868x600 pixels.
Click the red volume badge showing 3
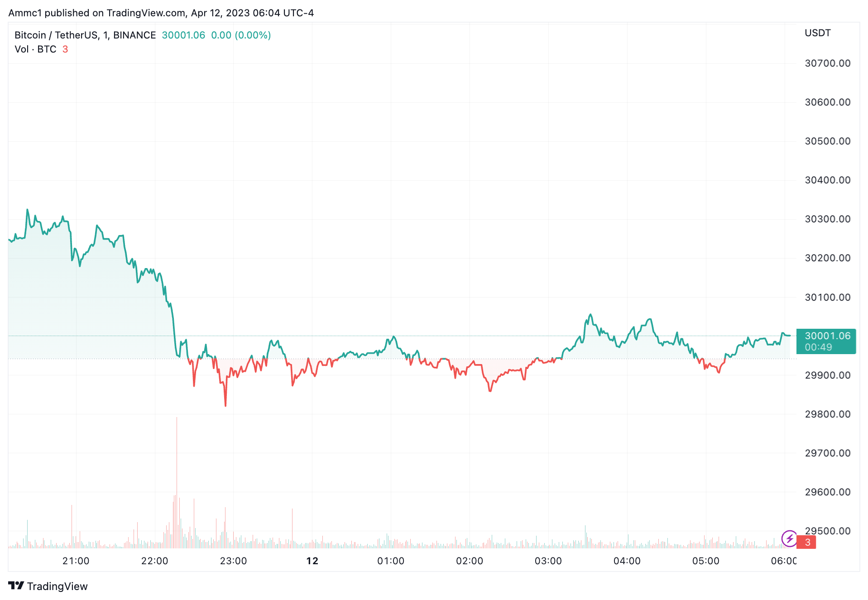[807, 542]
